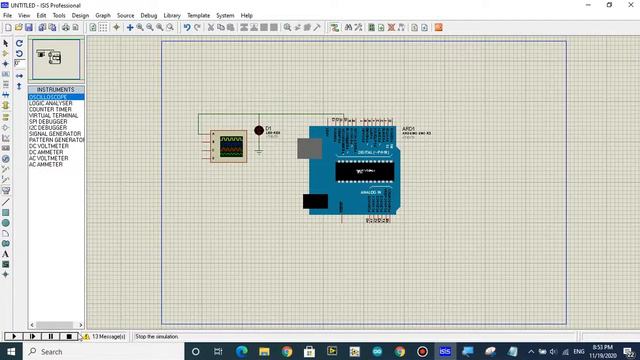This screenshot has height=360, width=640.
Task: Click the horizontal mirror flip icon
Action: (x=19, y=76)
